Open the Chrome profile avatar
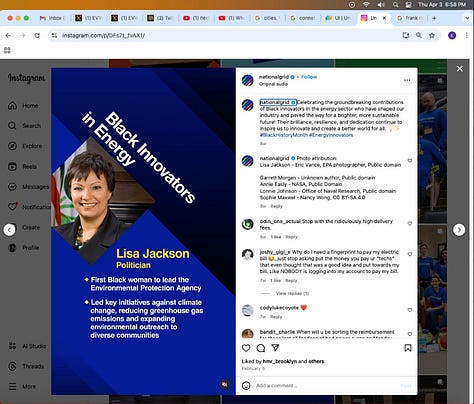The width and height of the screenshot is (474, 404). (452, 35)
